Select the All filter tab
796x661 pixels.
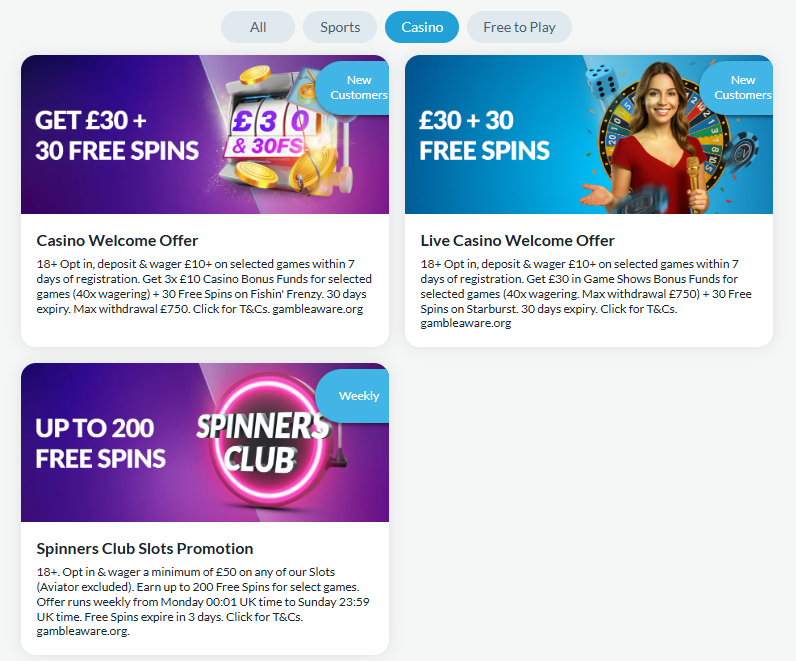coord(258,27)
